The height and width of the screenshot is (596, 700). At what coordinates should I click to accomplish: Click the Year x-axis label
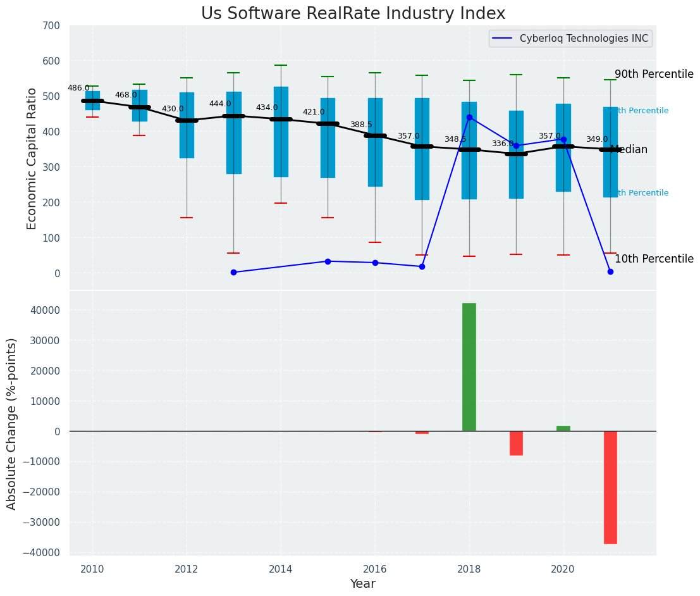[x=362, y=583]
